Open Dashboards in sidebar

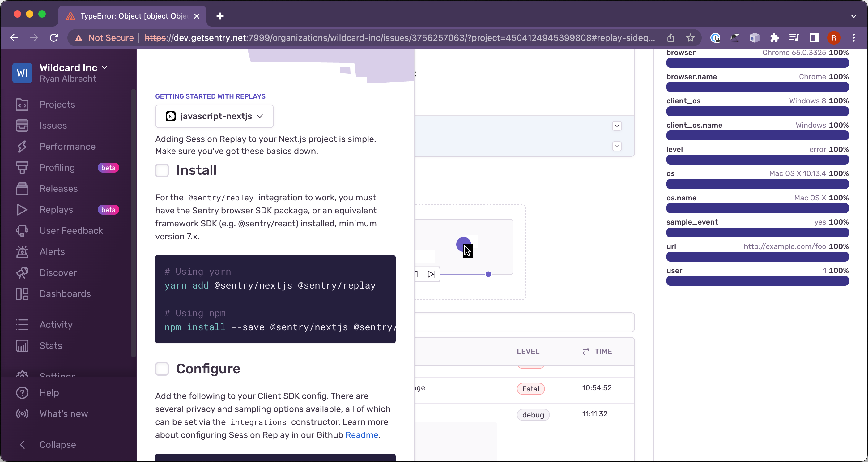point(65,293)
